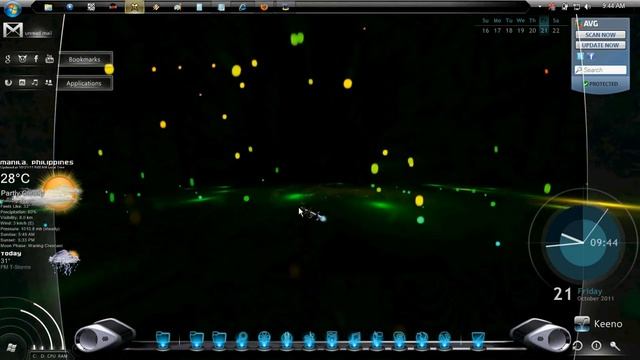Click the shutdown icon below Keeno
The height and width of the screenshot is (360, 640).
(x=596, y=346)
